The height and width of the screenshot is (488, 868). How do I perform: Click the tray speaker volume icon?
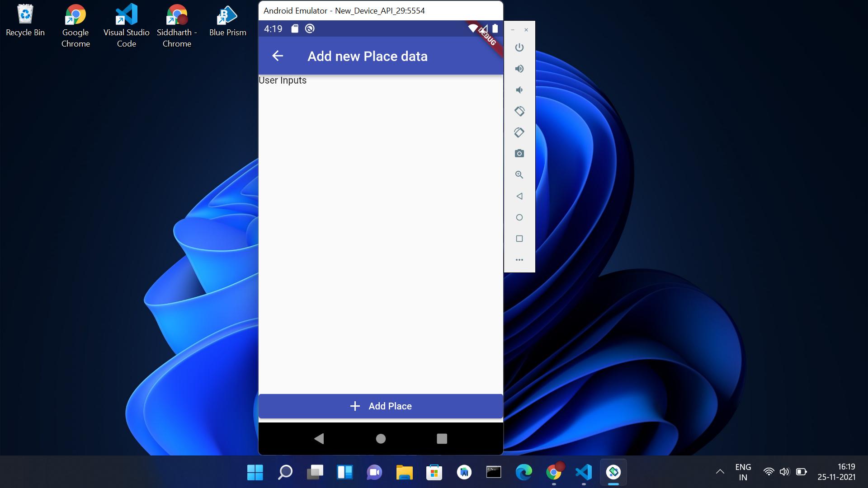784,472
